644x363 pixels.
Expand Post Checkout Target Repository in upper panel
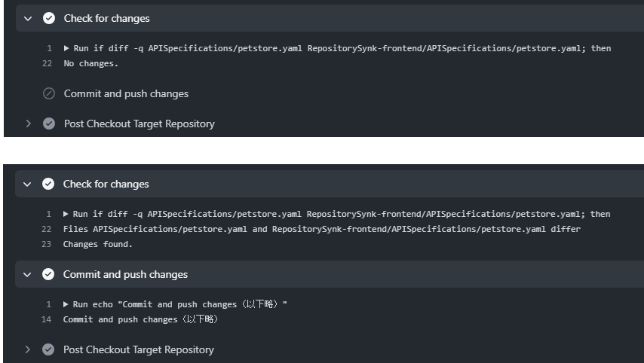[x=29, y=124]
